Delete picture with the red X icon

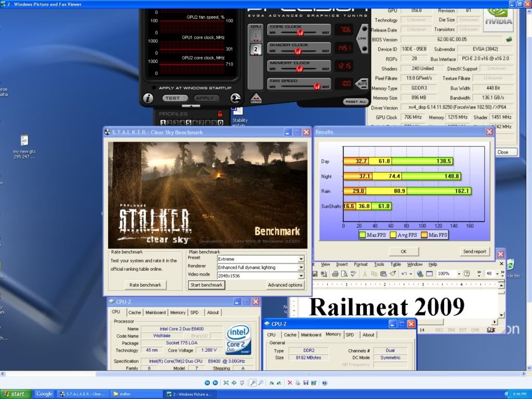click(290, 383)
